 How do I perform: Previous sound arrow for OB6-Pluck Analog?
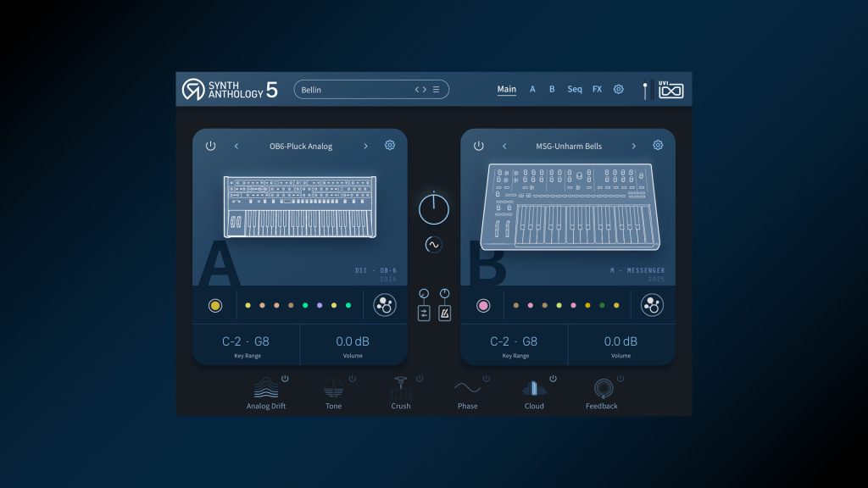pyautogui.click(x=236, y=146)
